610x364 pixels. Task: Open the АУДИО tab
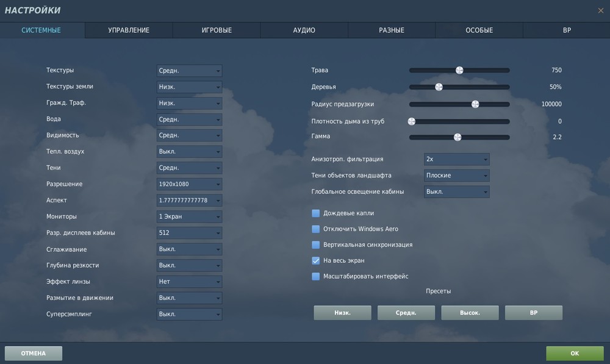coord(304,30)
